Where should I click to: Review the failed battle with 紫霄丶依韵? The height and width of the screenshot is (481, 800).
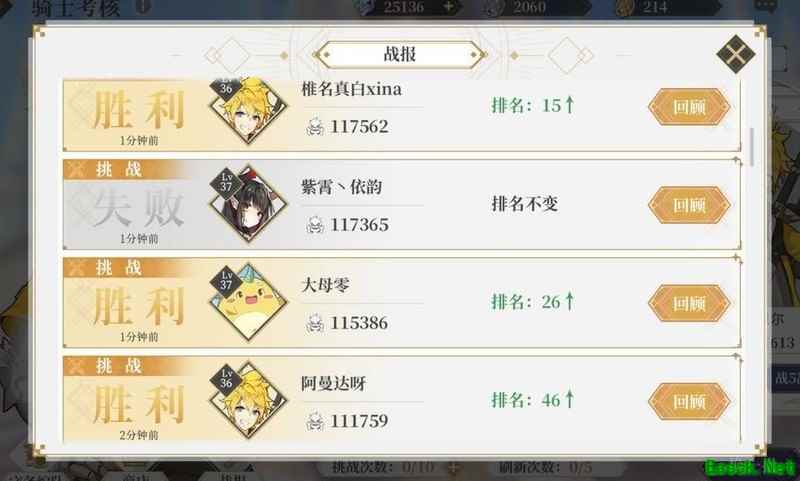coord(689,205)
